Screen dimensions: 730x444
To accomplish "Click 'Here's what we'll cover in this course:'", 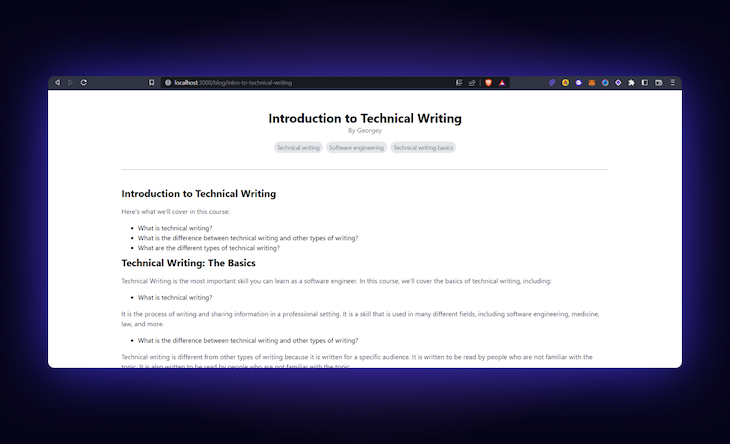I will click(176, 211).
